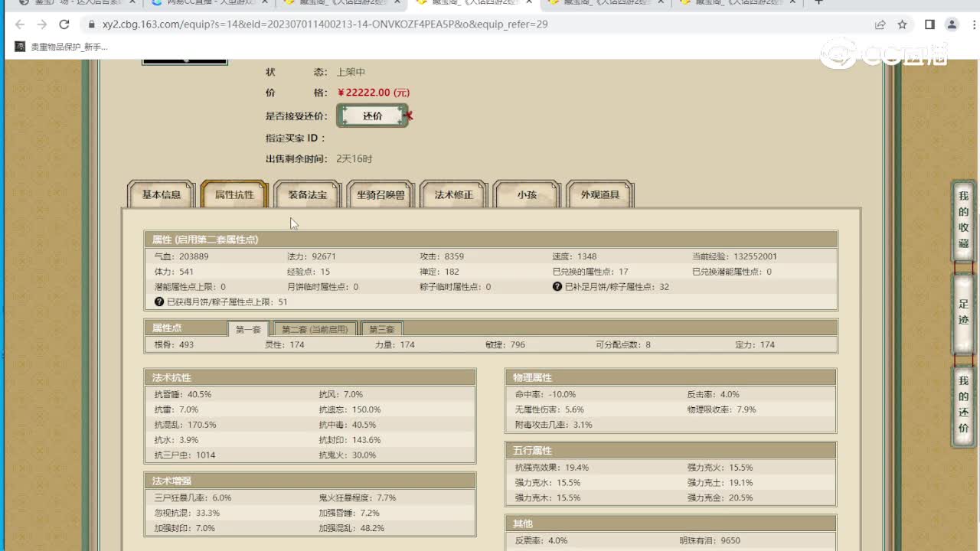Bookmark this page with the star
Image resolution: width=980 pixels, height=551 pixels.
(903, 24)
